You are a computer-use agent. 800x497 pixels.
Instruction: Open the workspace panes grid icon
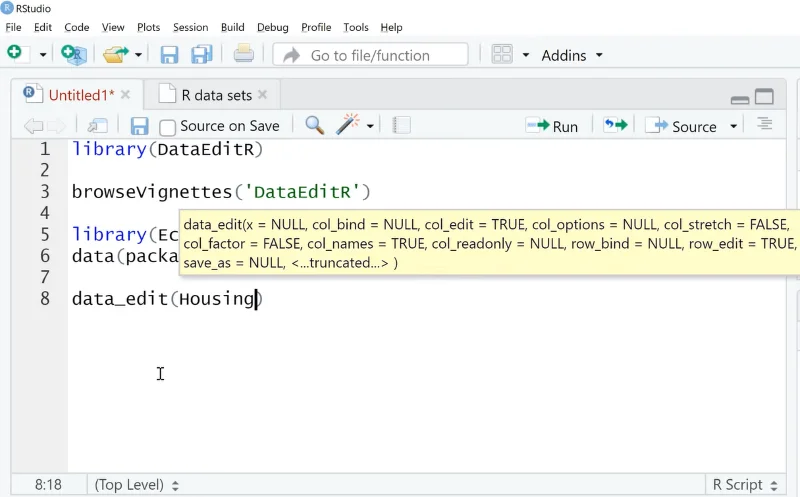pos(502,55)
